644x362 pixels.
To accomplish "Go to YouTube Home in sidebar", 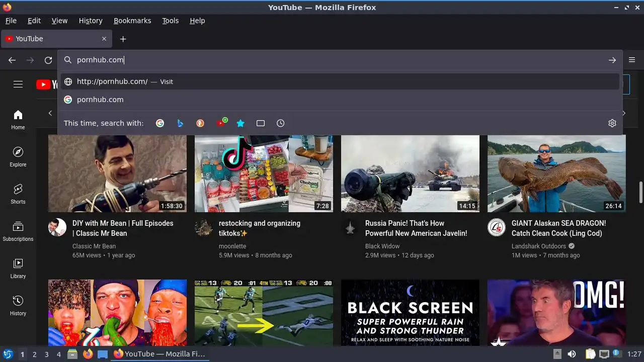I will [x=18, y=120].
